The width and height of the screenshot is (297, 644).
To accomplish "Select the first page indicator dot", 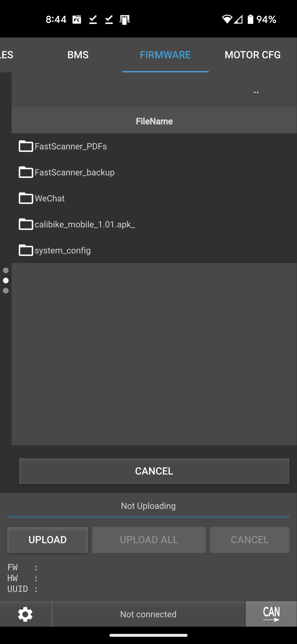I will point(6,271).
